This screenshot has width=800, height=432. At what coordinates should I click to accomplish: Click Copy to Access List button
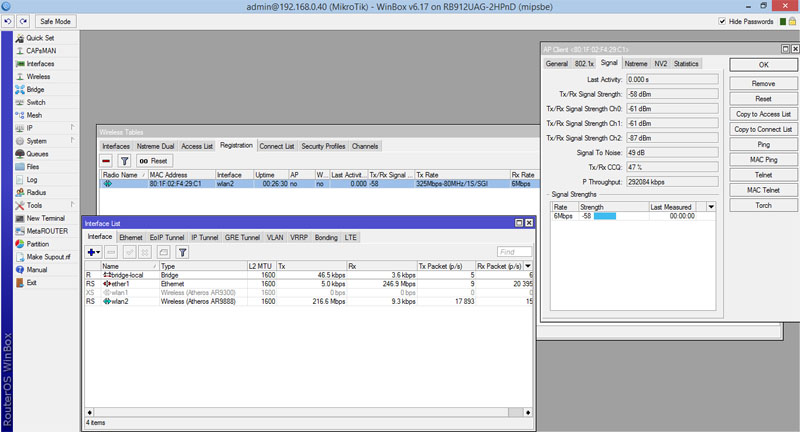tap(763, 114)
